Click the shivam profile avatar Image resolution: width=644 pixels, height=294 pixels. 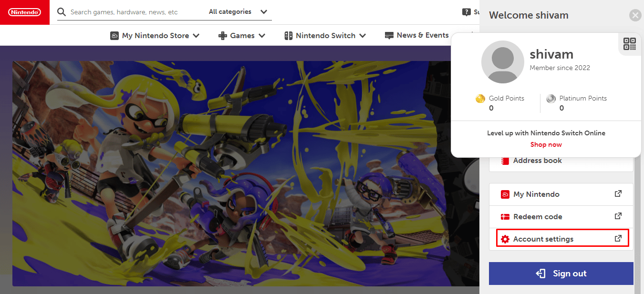(x=503, y=62)
